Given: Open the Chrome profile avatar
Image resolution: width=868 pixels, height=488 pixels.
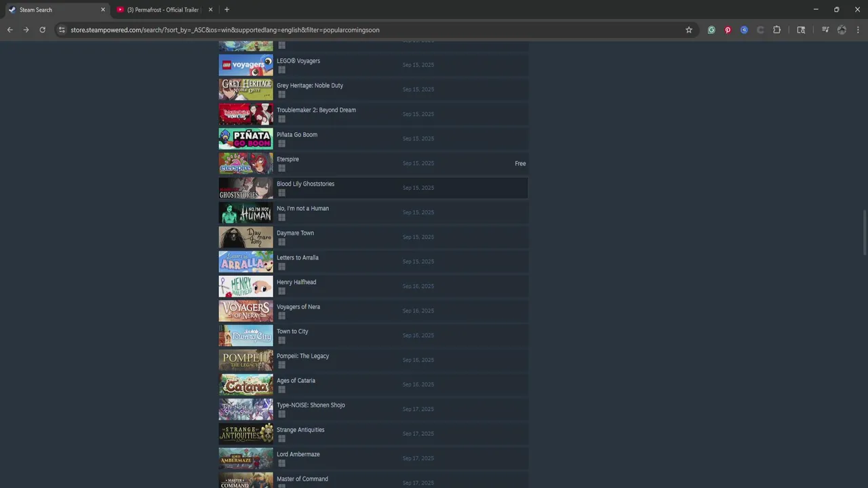Looking at the screenshot, I should tap(842, 30).
